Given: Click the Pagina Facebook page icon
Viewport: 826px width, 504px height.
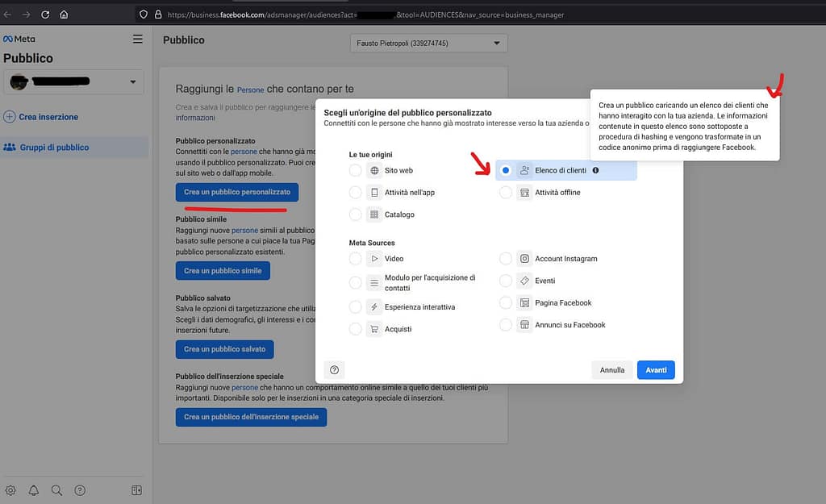Looking at the screenshot, I should click(x=524, y=303).
